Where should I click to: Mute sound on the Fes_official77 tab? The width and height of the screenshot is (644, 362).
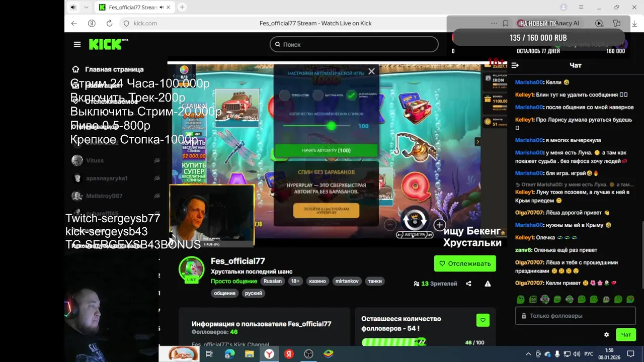[162, 7]
